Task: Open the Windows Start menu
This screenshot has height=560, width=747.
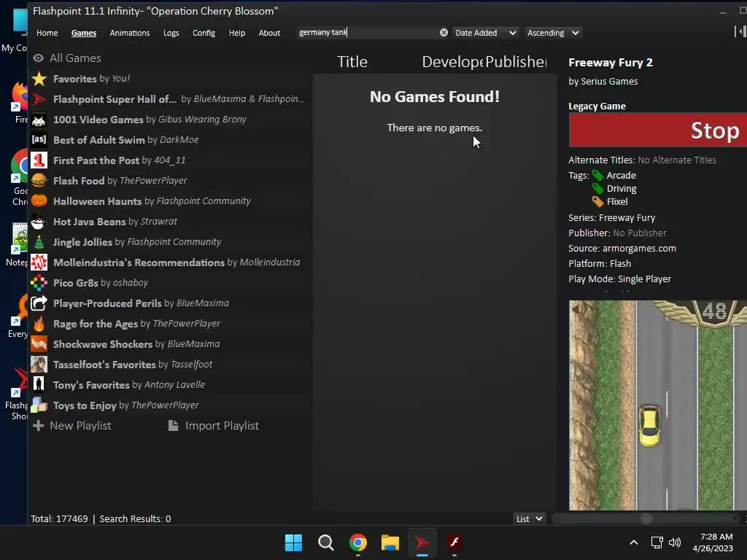Action: click(x=293, y=542)
